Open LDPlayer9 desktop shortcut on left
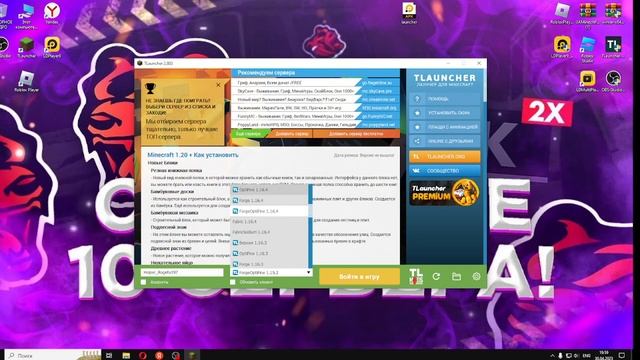Image resolution: width=640 pixels, height=360 pixels. (52, 47)
